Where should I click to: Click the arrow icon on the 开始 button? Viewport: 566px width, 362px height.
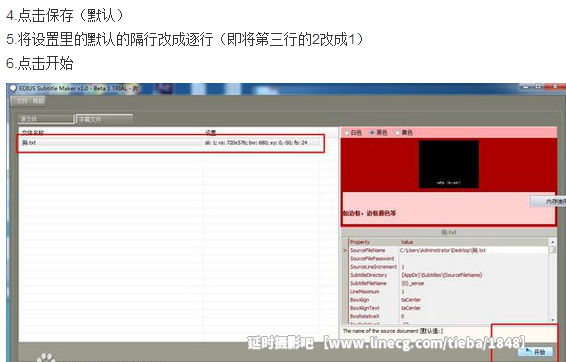tap(529, 351)
